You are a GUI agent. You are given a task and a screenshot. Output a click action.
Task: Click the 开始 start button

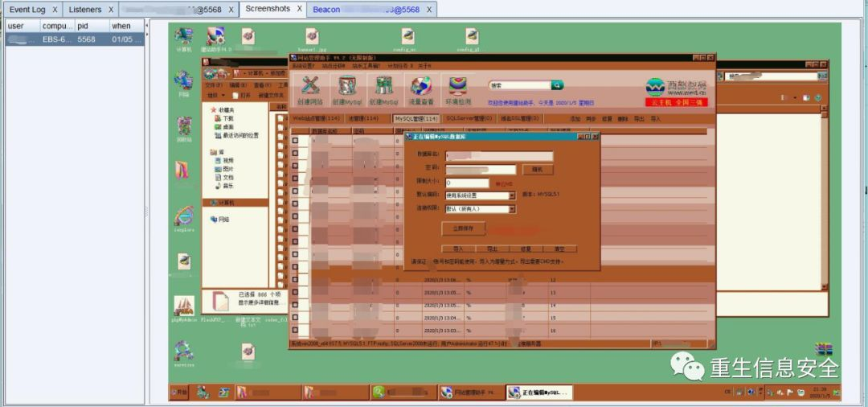[179, 393]
